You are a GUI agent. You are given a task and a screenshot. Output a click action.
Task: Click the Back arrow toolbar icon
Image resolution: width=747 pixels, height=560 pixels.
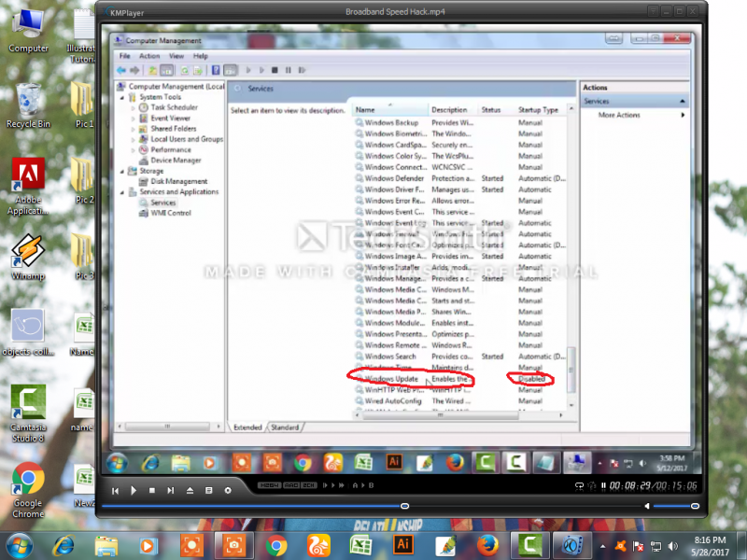[x=121, y=70]
